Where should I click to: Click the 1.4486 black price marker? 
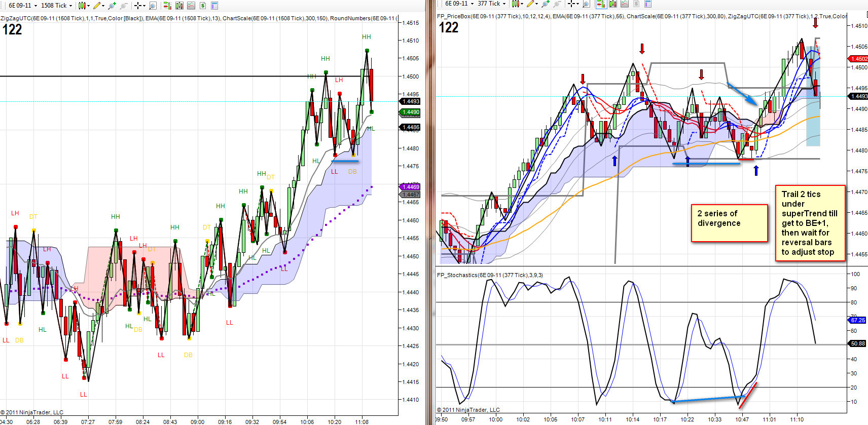410,127
